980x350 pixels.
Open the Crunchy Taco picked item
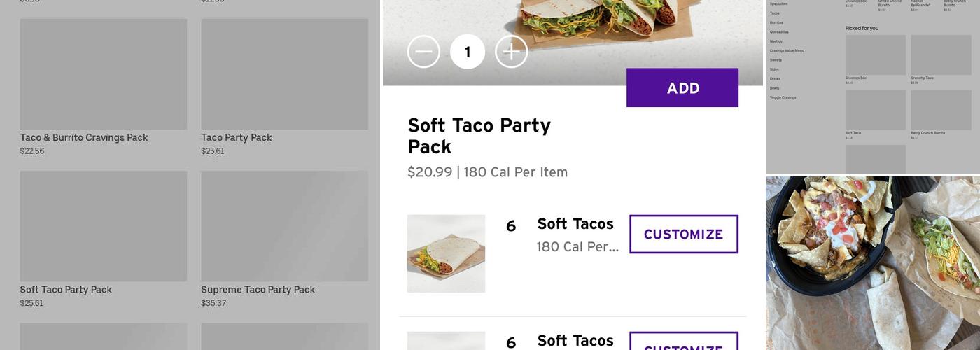941,55
